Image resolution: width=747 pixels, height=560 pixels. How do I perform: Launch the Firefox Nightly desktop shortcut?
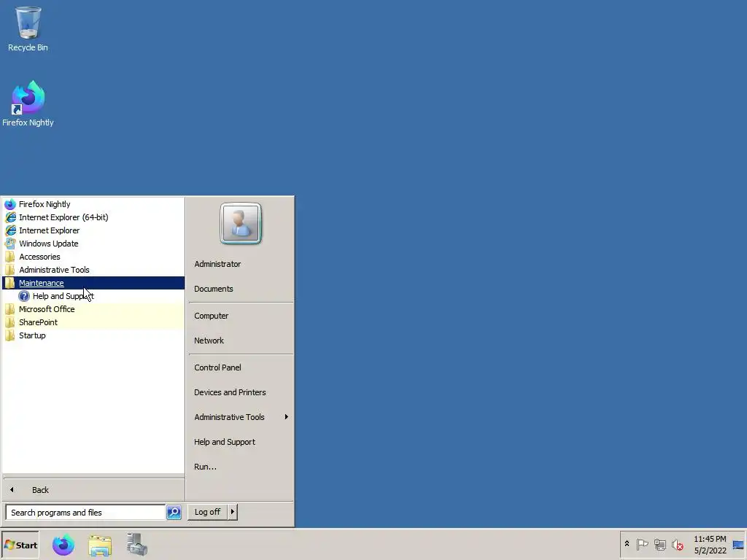28,104
